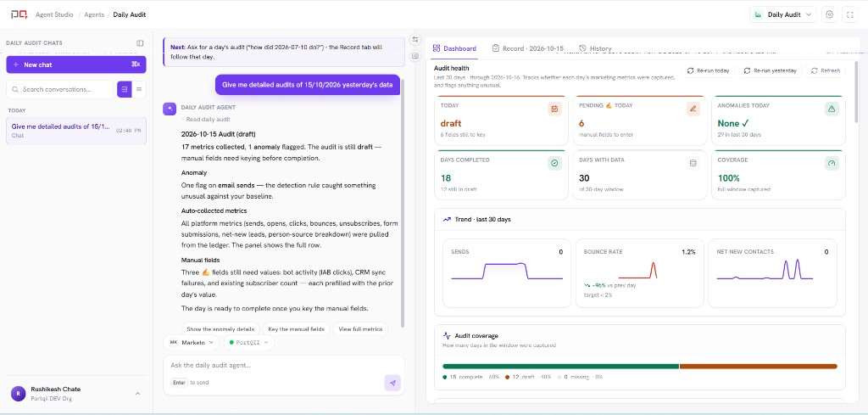Click '12 draft · 40%' legend entry
Image resolution: width=868 pixels, height=415 pixels.
[526, 377]
